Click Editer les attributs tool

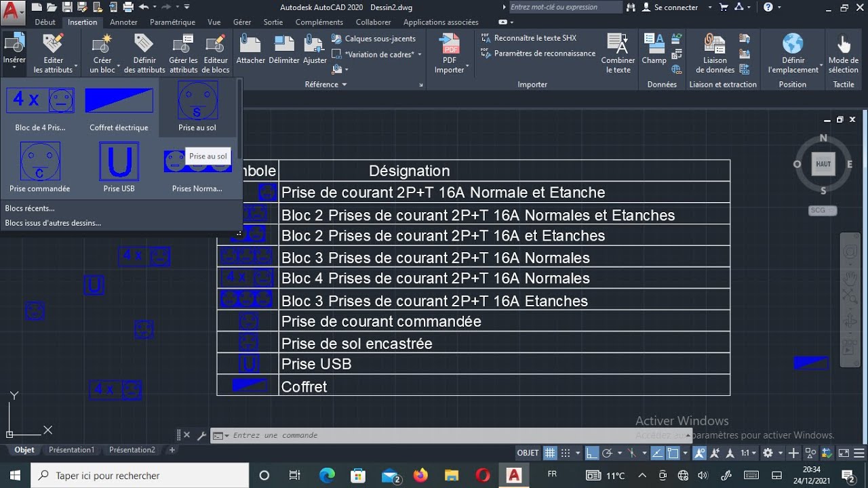53,54
